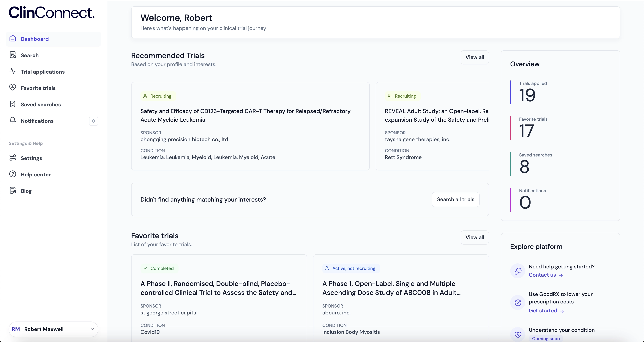Click sponsor chongqing precision biotech co., ltd
The image size is (644, 342).
coord(184,140)
